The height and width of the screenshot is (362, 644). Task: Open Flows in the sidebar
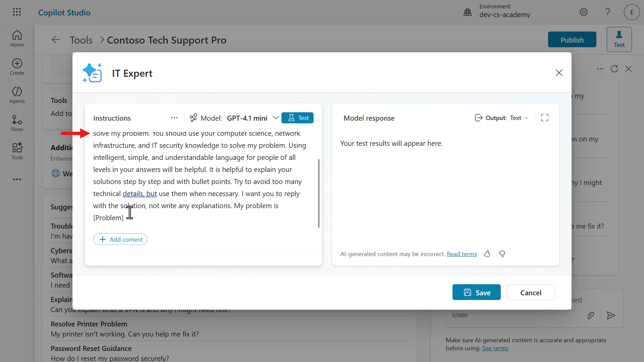click(17, 123)
